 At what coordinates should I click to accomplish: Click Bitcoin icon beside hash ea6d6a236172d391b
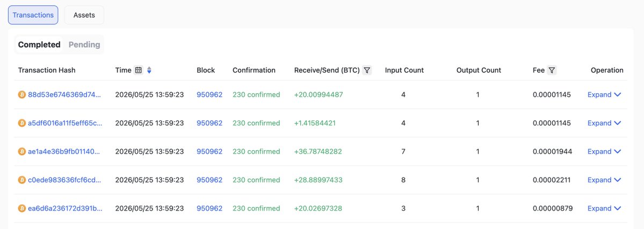[x=22, y=209]
